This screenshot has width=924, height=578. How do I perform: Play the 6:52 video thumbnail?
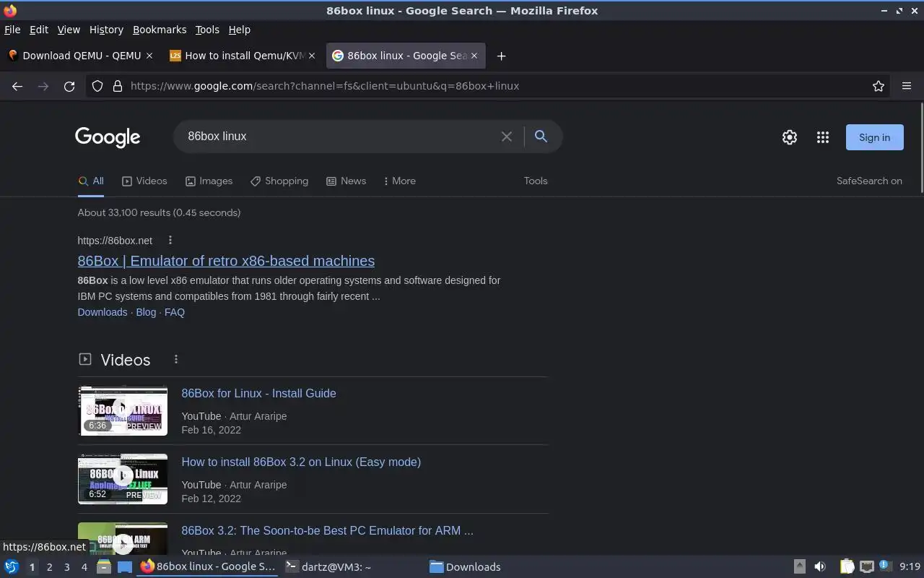point(123,479)
